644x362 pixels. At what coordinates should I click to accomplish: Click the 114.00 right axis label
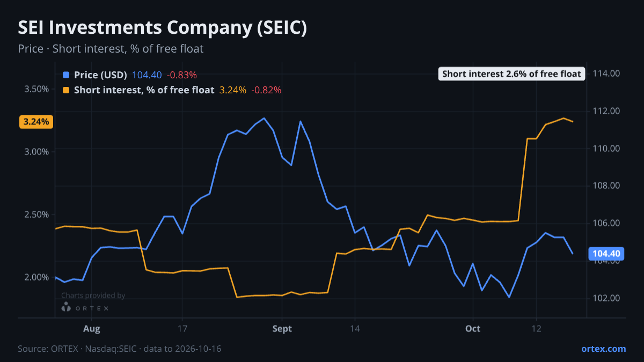(606, 73)
